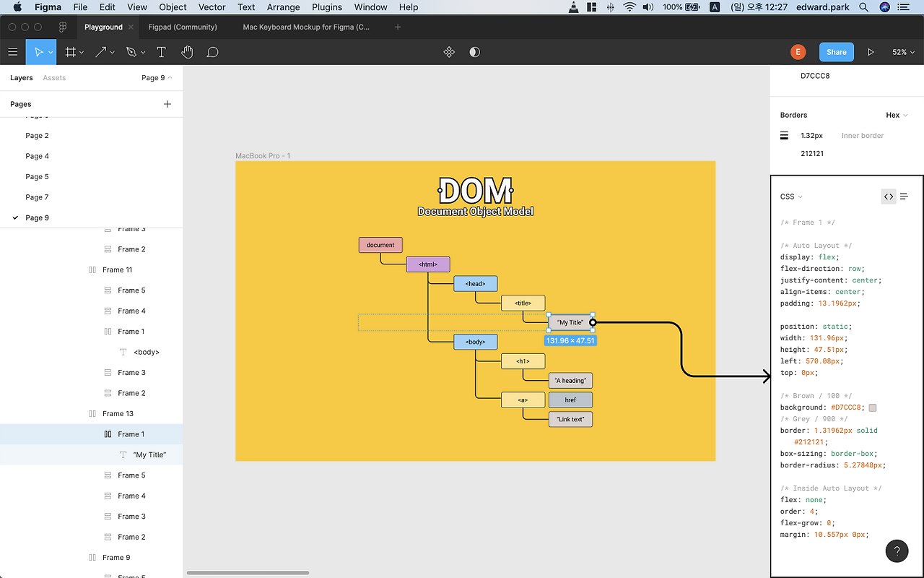The image size is (924, 578).
Task: Open the Hex color format dropdown
Action: coord(897,115)
